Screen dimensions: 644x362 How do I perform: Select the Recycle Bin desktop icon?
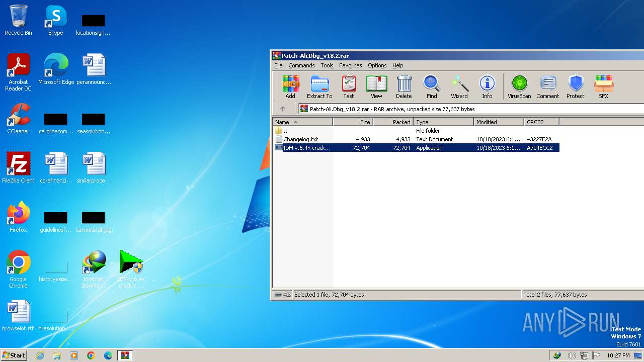coord(18,21)
